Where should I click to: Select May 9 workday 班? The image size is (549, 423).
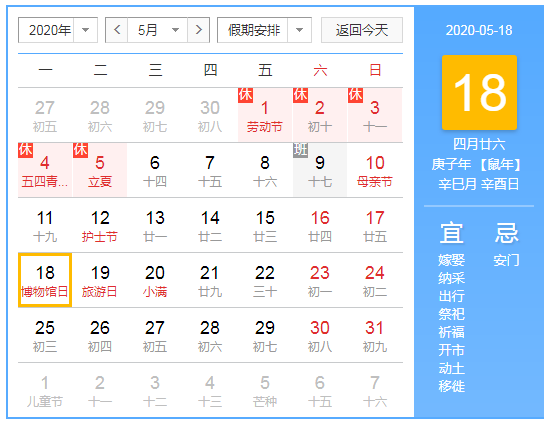tap(320, 170)
